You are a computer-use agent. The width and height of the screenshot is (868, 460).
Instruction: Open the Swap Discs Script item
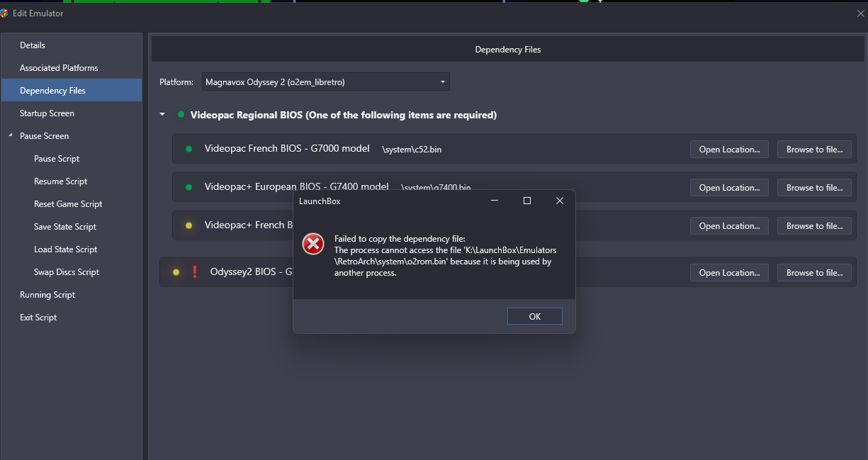tap(67, 272)
